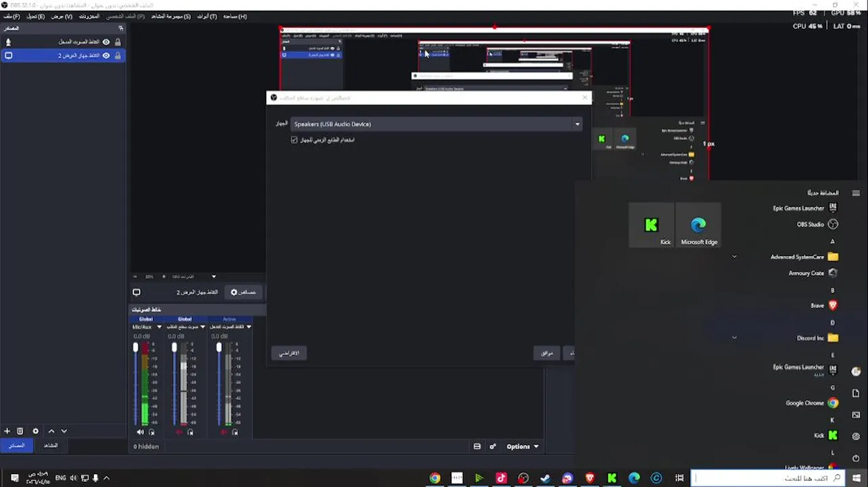Open Active audio capture channel dropdown arrow
Screen dimensions: 868x487
tap(249, 327)
